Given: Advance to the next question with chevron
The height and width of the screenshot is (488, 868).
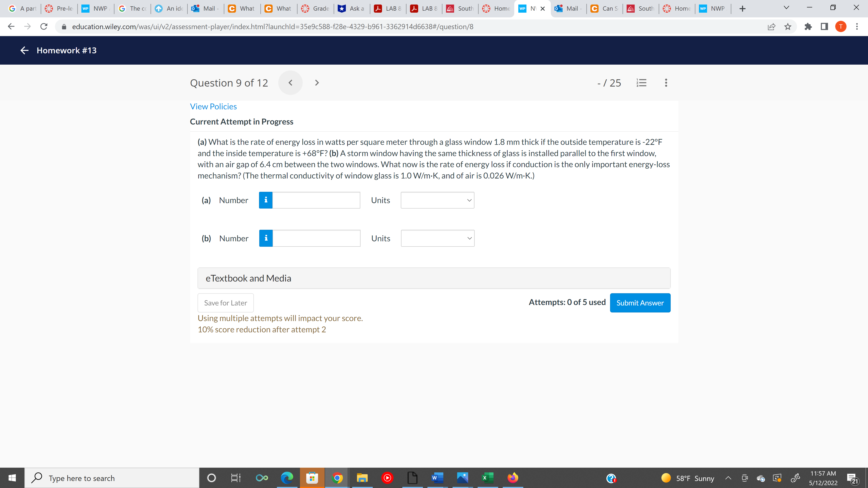Looking at the screenshot, I should (316, 83).
